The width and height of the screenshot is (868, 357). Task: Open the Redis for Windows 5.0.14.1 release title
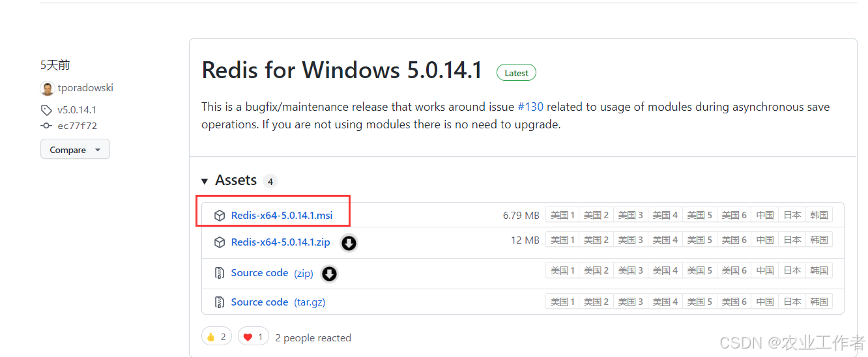(342, 70)
